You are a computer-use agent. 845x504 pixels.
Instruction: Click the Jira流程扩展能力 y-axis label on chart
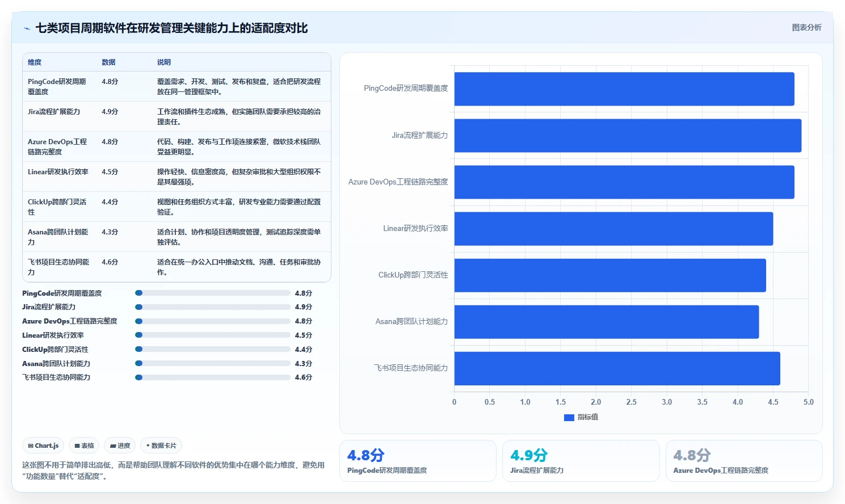pyautogui.click(x=420, y=136)
